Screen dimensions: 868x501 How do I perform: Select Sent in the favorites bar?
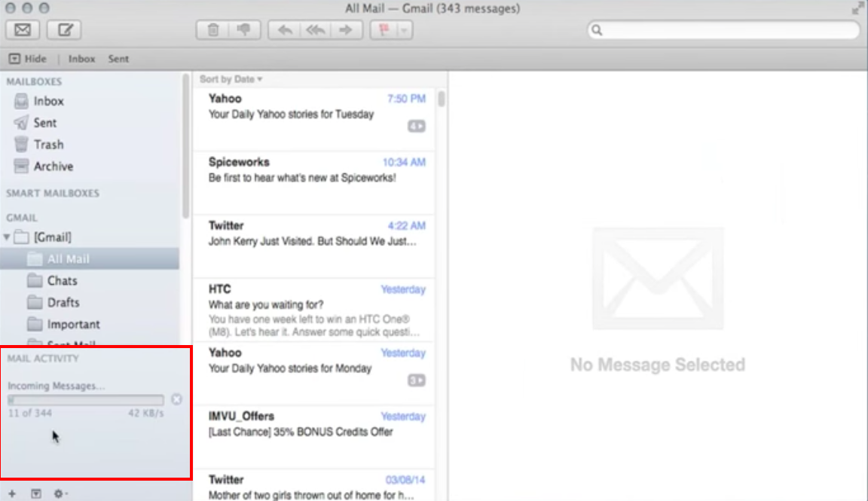(118, 59)
